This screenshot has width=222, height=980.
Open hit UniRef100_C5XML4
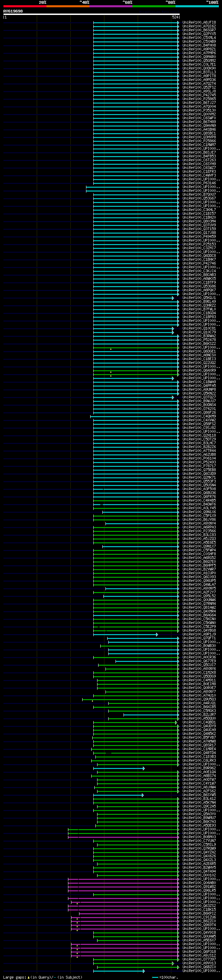[x=199, y=38]
